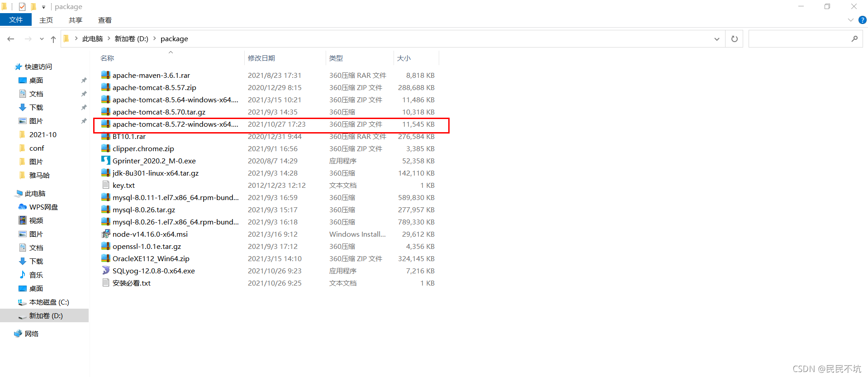Open the pinned 桌面 desktop shortcut
The height and width of the screenshot is (377, 868).
pos(31,80)
